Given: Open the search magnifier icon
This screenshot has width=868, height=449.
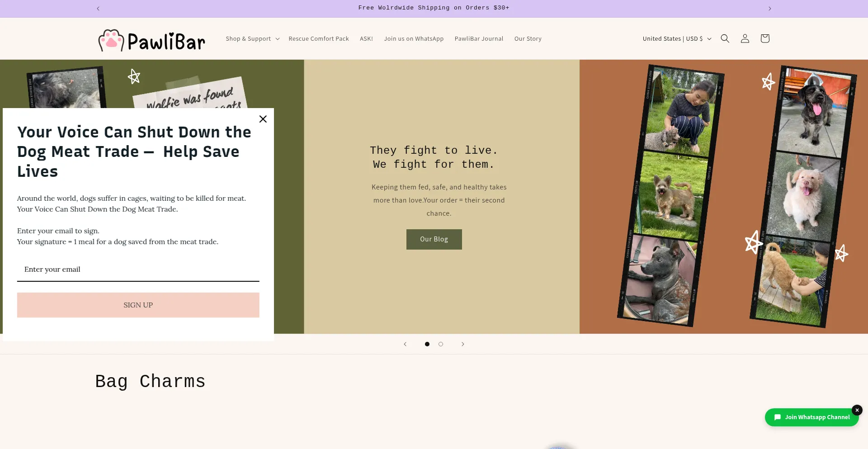Looking at the screenshot, I should (x=725, y=38).
